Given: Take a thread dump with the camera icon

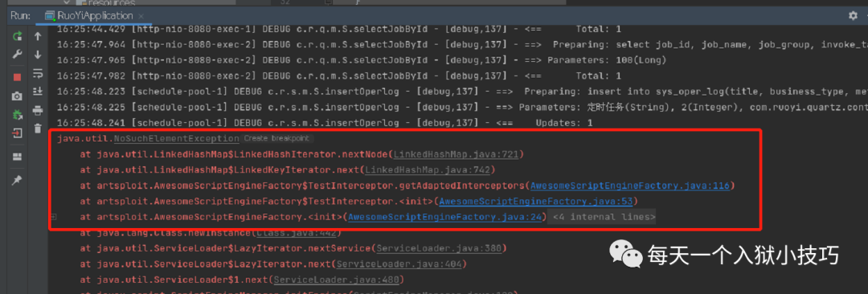Looking at the screenshot, I should (17, 96).
